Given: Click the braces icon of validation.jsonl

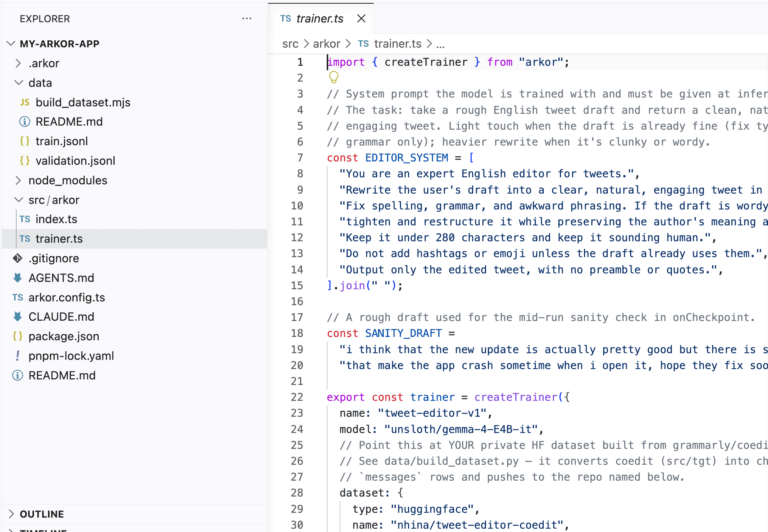Looking at the screenshot, I should [x=25, y=161].
